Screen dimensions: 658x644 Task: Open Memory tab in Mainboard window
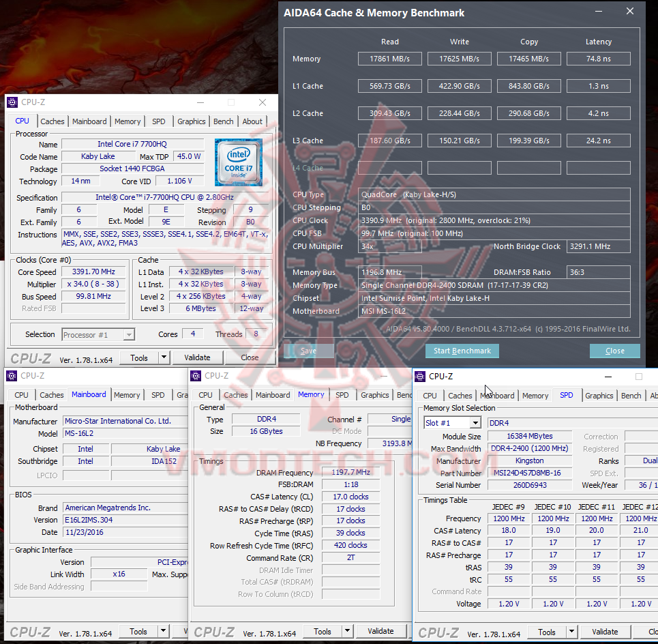(127, 395)
